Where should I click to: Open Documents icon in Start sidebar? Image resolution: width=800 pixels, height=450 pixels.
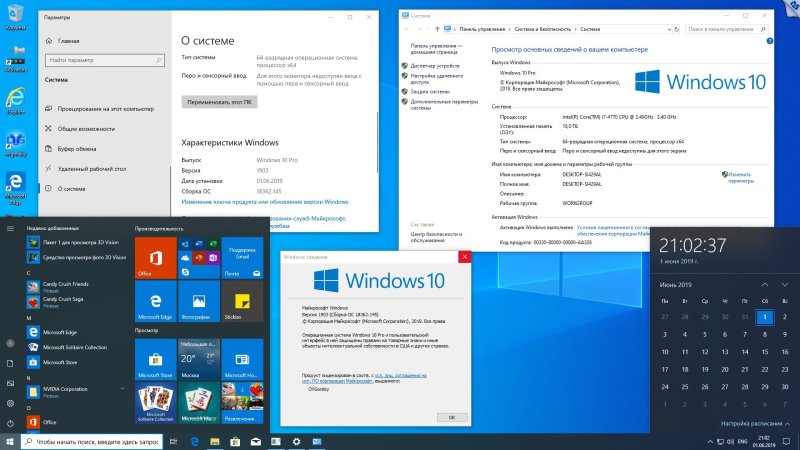tap(10, 363)
